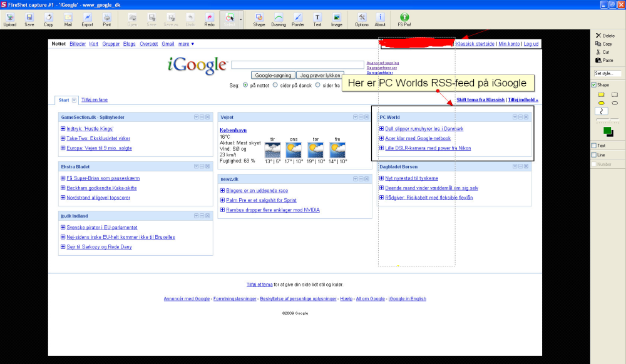Expand the Start tab dropdown arrow
626x364 pixels.
click(x=74, y=100)
